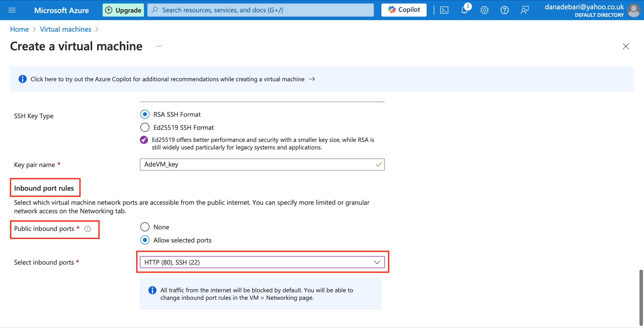
Task: Open the feedback icon in header
Action: tap(525, 10)
